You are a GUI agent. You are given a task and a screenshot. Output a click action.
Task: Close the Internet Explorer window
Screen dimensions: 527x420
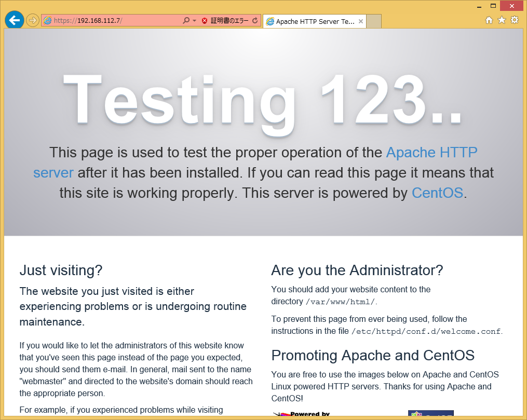(512, 6)
